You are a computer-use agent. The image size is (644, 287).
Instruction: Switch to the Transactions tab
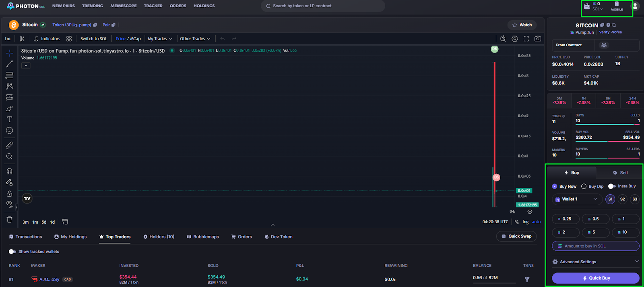[x=25, y=237]
